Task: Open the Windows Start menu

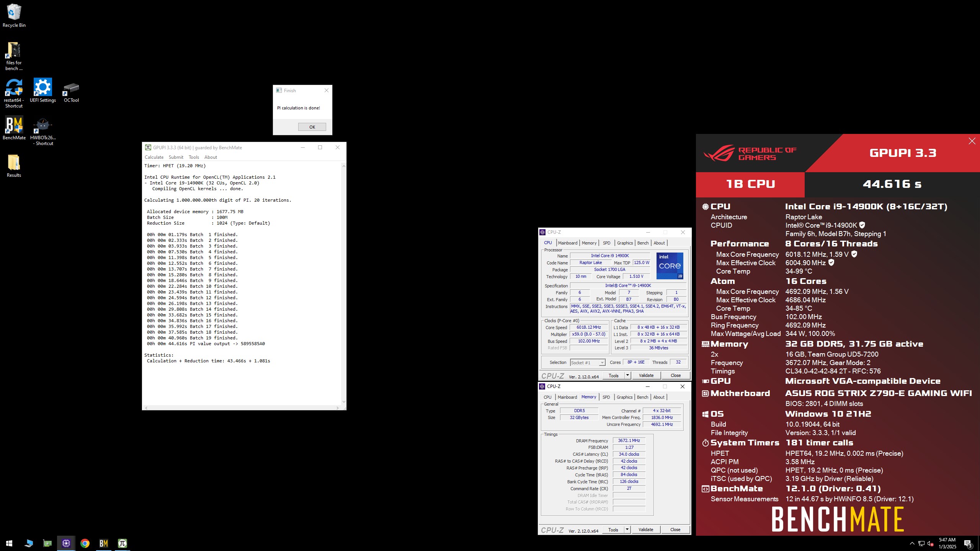Action: 9,543
